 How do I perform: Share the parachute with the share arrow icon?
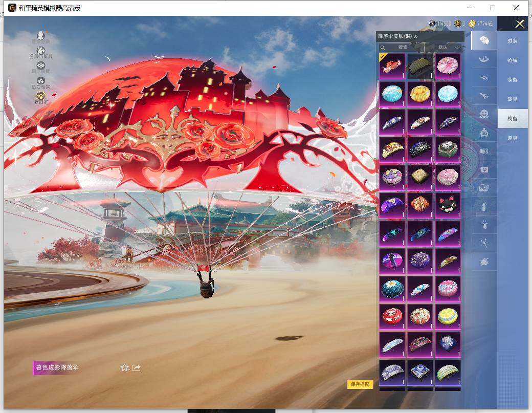click(137, 367)
